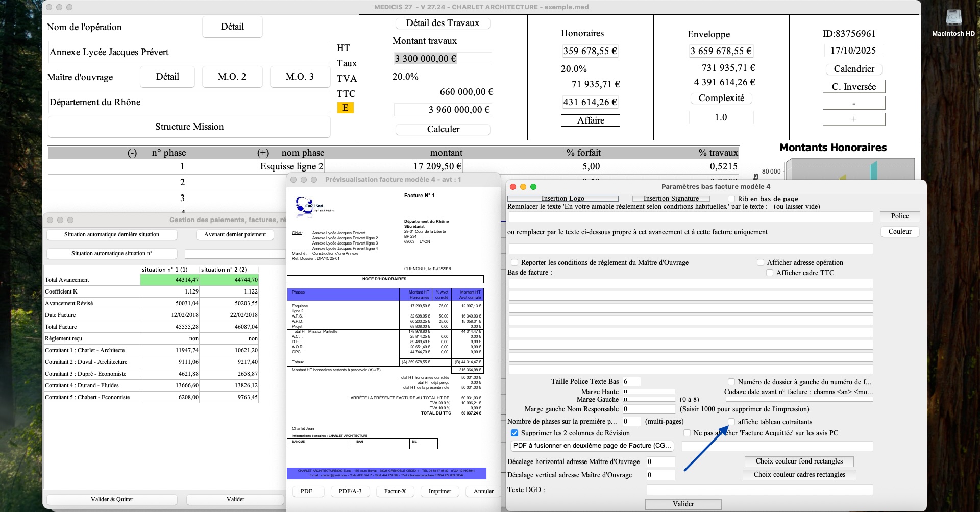This screenshot has height=512, width=980.
Task: Click the PDF/A-3 export button
Action: (x=350, y=492)
